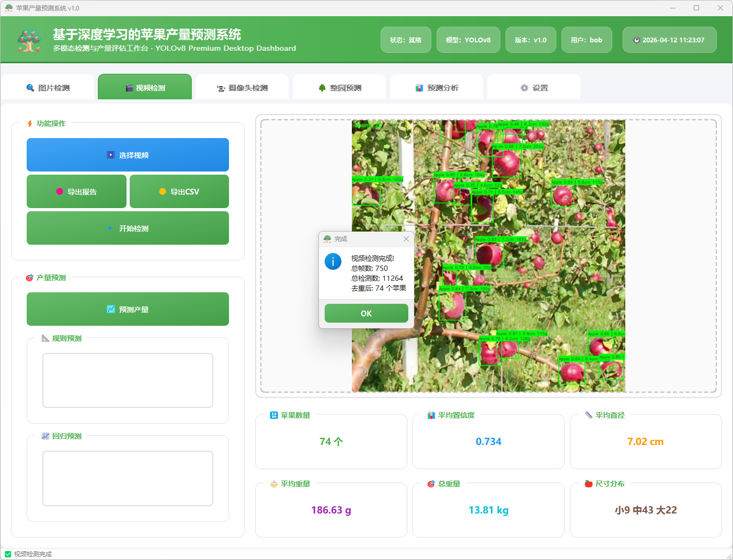Click the green check icon in status bar

click(8, 554)
